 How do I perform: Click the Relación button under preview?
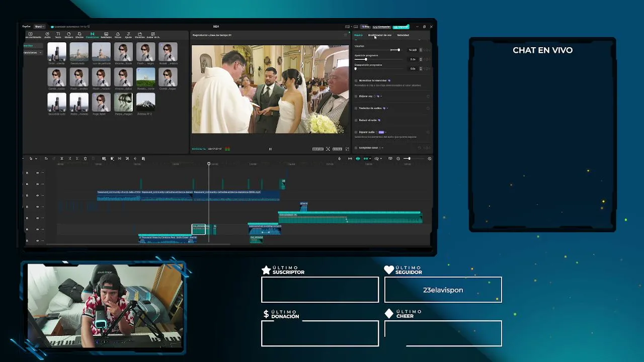(337, 149)
